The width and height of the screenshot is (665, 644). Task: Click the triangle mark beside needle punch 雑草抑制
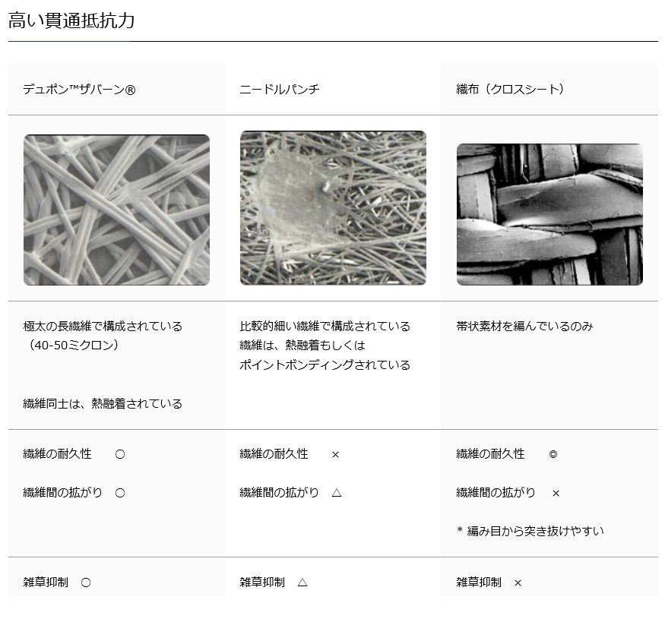(302, 582)
